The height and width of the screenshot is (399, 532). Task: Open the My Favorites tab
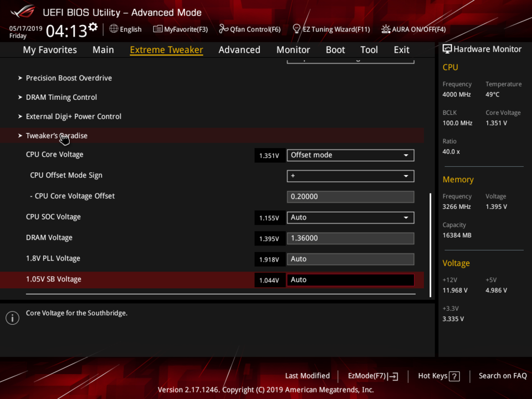click(50, 50)
